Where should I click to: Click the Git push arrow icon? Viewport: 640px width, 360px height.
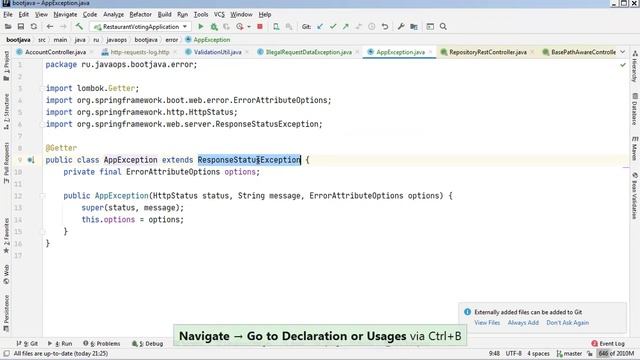pos(346,27)
